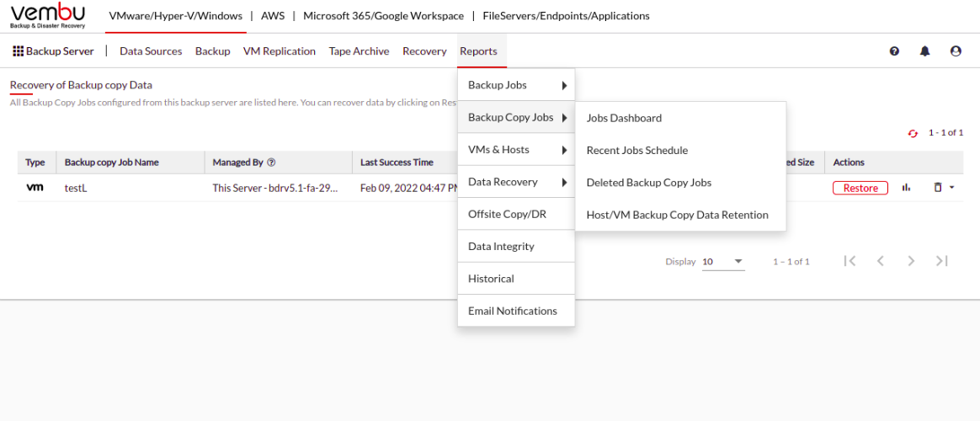Screen dimensions: 980x421
Task: Expand the Data Recovery submenu arrow
Action: coord(564,183)
